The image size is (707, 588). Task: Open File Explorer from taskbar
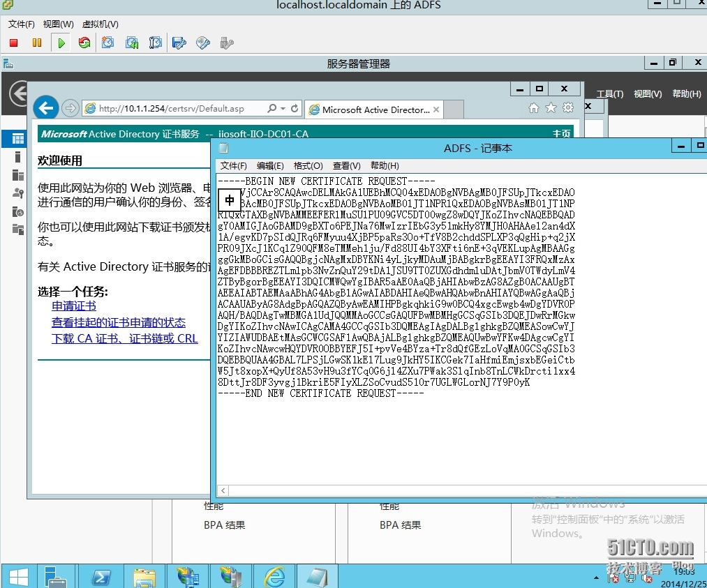coord(144,577)
